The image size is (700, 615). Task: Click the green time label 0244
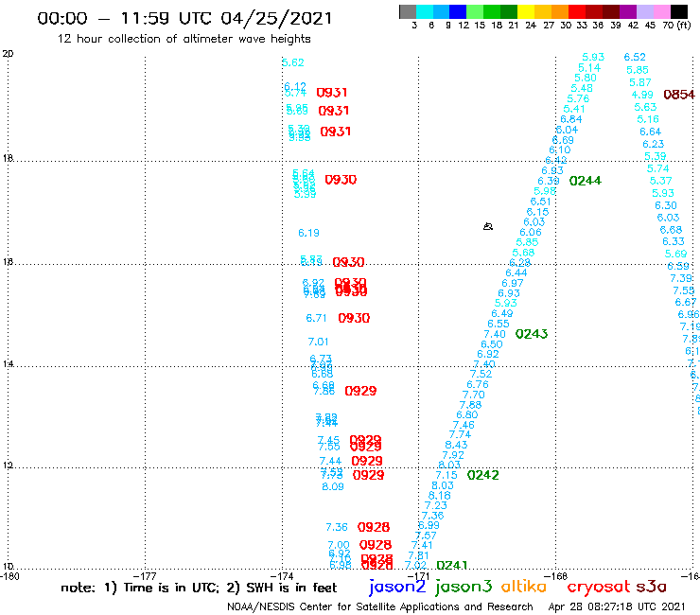586,181
